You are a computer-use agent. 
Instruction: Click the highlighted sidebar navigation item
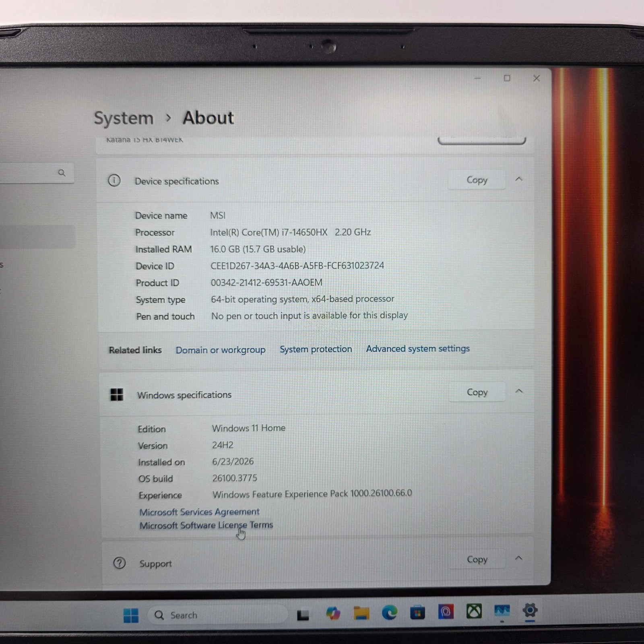click(37, 236)
